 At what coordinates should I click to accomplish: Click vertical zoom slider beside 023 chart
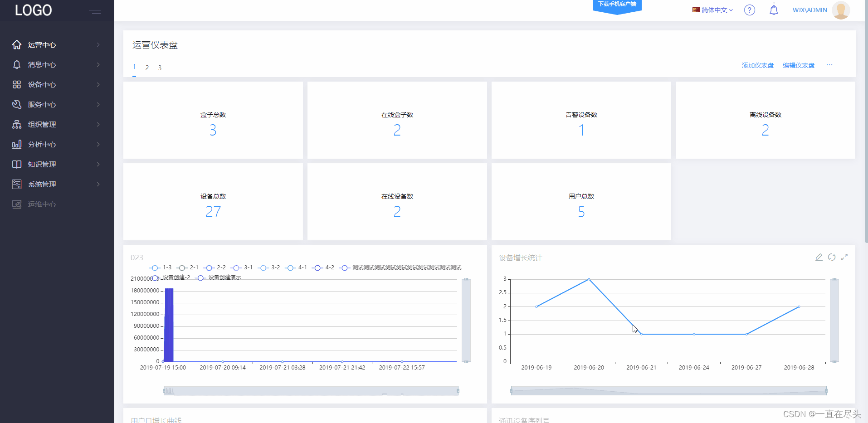(x=466, y=321)
